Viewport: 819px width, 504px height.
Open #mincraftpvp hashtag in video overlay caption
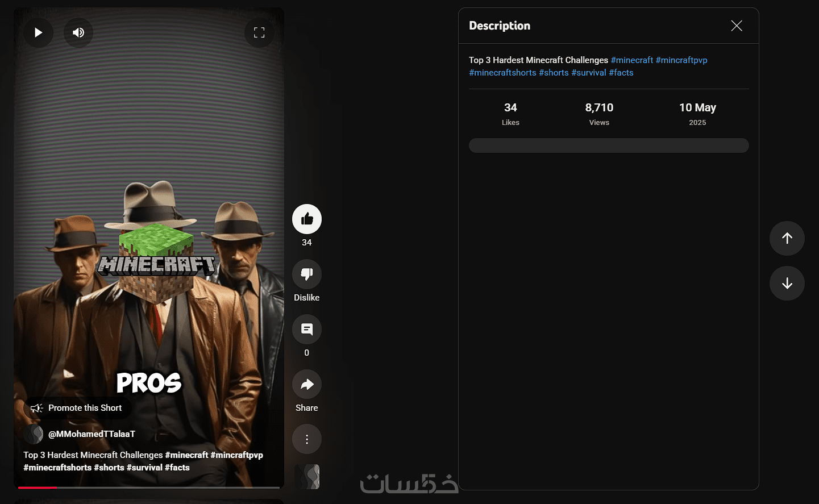point(237,455)
